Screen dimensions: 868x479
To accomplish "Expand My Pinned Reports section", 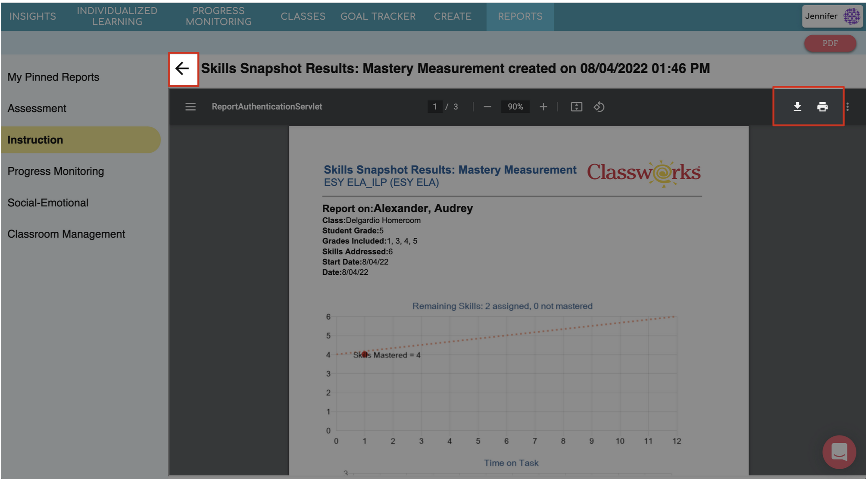I will (53, 77).
